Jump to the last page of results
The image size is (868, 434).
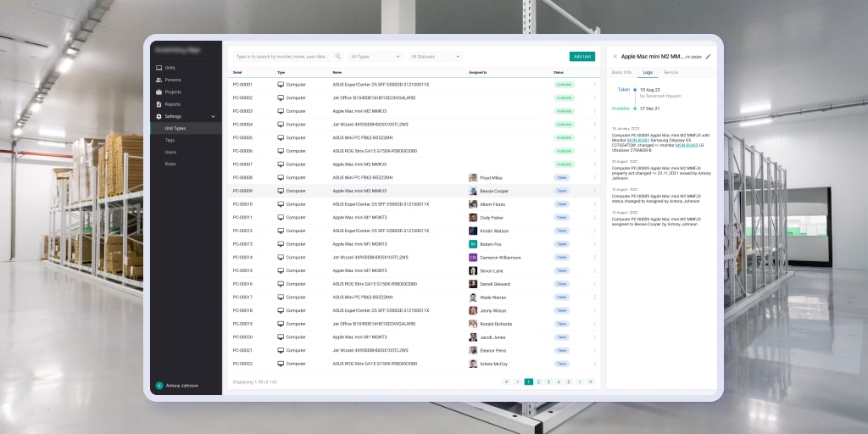591,382
